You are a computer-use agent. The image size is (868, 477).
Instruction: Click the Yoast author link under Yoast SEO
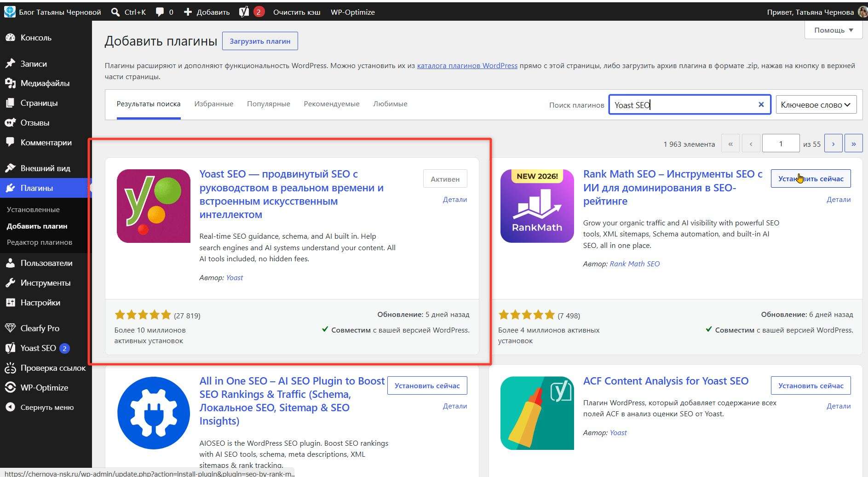(235, 277)
